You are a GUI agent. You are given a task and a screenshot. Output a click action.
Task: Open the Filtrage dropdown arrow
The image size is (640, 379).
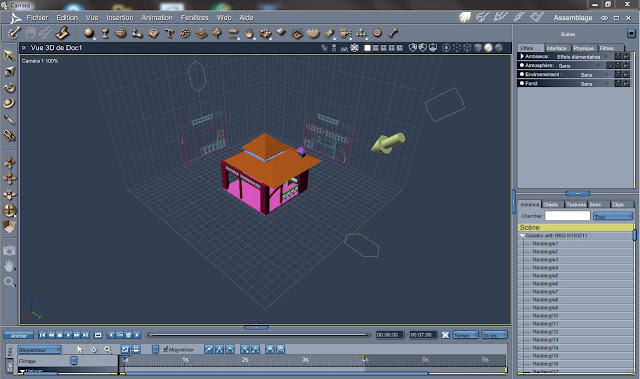tap(74, 361)
